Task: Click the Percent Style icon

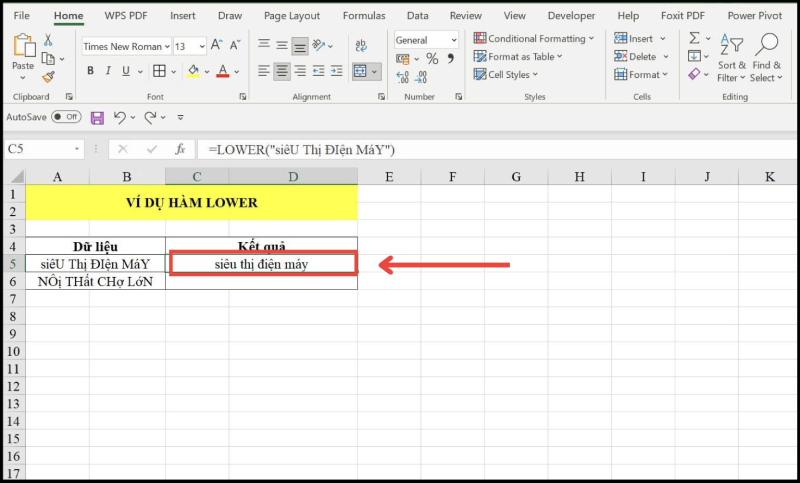Action: pyautogui.click(x=432, y=60)
